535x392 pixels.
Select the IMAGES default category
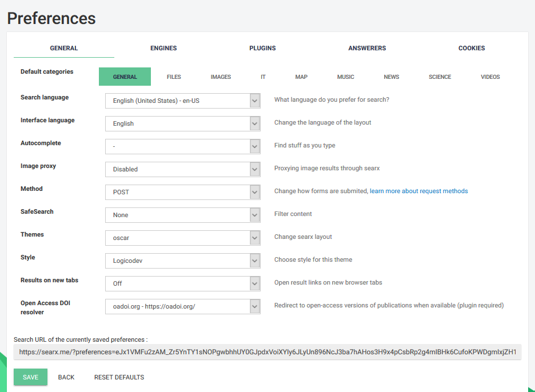pyautogui.click(x=221, y=77)
